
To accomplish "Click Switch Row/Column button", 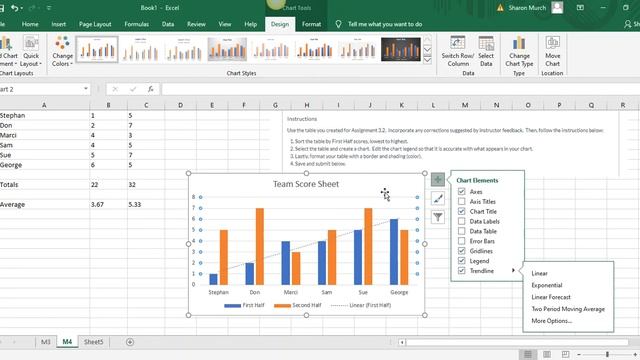I will point(458,51).
